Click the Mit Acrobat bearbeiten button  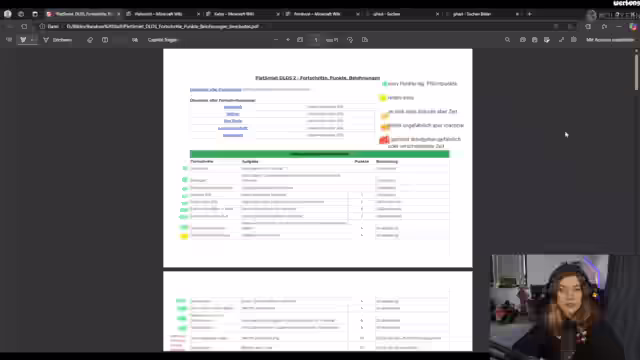(x=610, y=40)
